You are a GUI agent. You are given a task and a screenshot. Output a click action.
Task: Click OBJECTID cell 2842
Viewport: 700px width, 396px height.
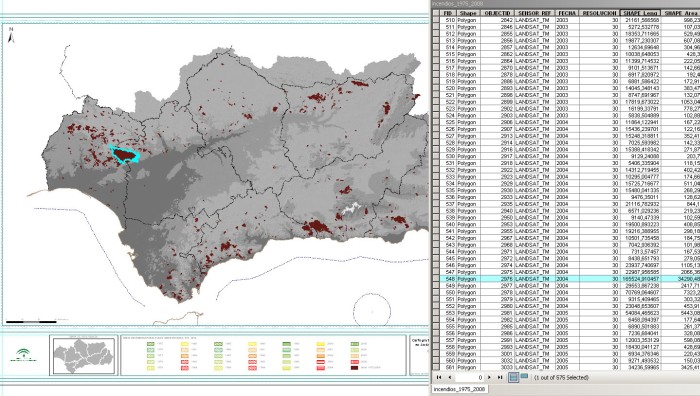coord(497,20)
